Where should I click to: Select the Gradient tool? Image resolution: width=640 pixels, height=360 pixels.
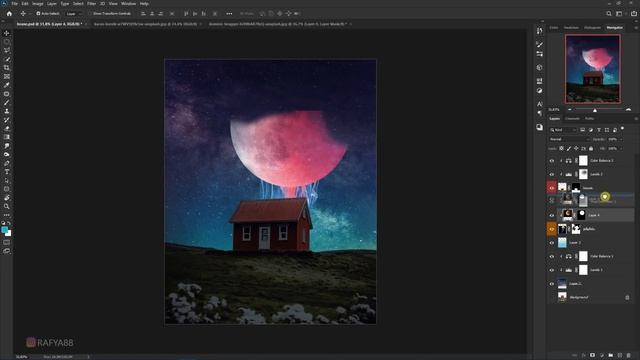click(7, 137)
